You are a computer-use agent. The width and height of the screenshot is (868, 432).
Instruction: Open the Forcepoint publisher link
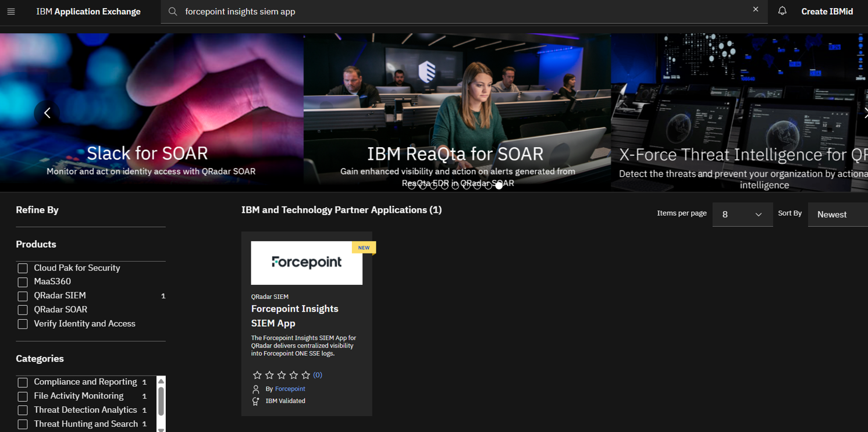(290, 389)
